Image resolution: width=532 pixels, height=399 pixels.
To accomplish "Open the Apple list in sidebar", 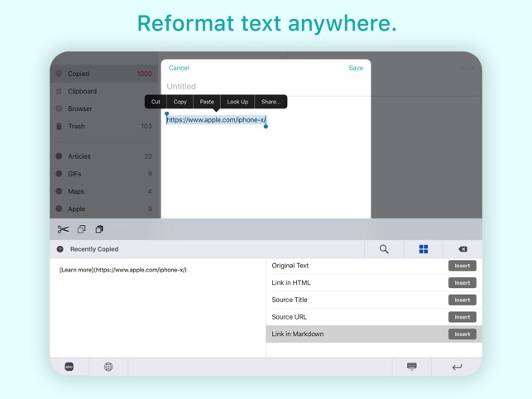I will pos(103,209).
